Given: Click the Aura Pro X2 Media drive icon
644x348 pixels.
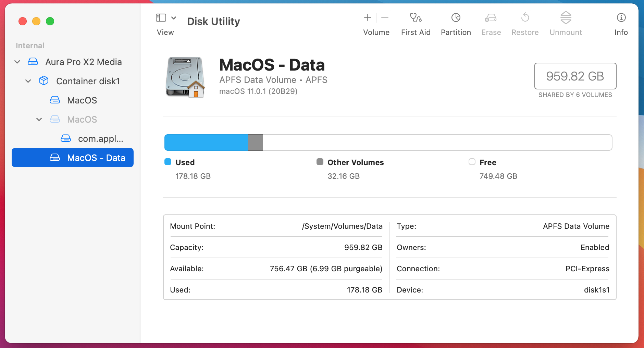Looking at the screenshot, I should pyautogui.click(x=33, y=62).
